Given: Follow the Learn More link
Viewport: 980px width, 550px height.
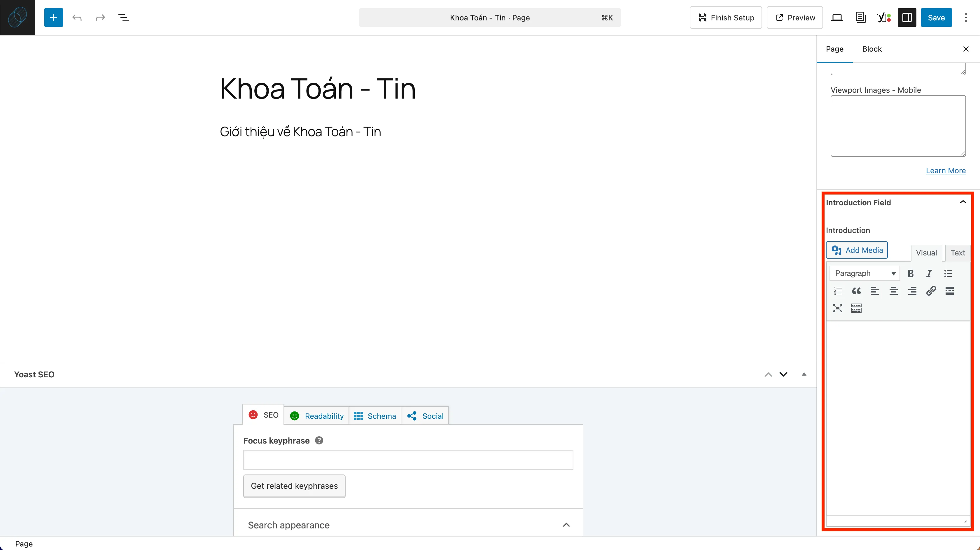Looking at the screenshot, I should (x=946, y=170).
